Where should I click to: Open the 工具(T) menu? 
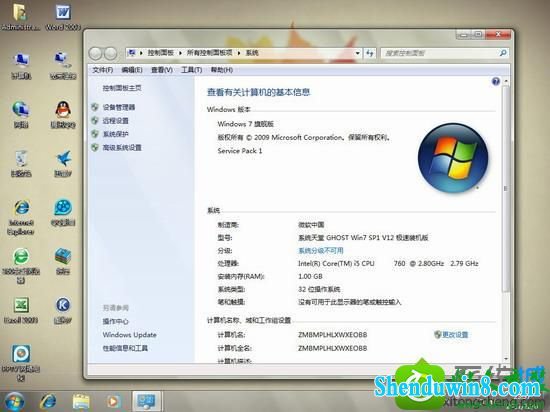click(192, 70)
